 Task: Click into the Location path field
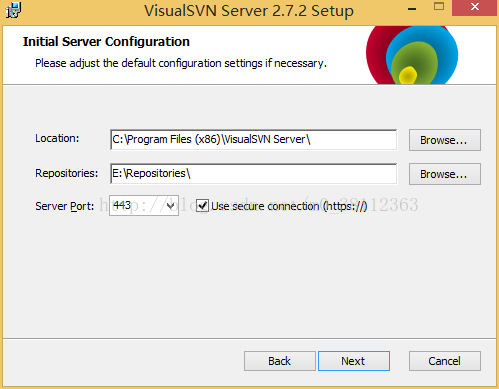coord(253,140)
